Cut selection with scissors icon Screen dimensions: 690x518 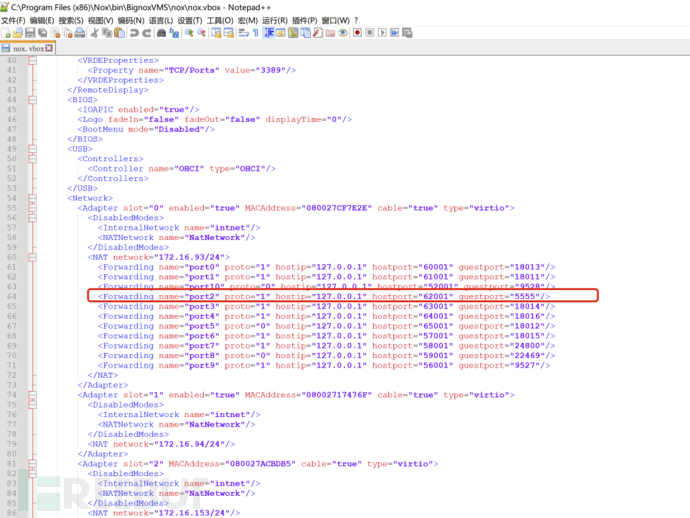[x=94, y=33]
